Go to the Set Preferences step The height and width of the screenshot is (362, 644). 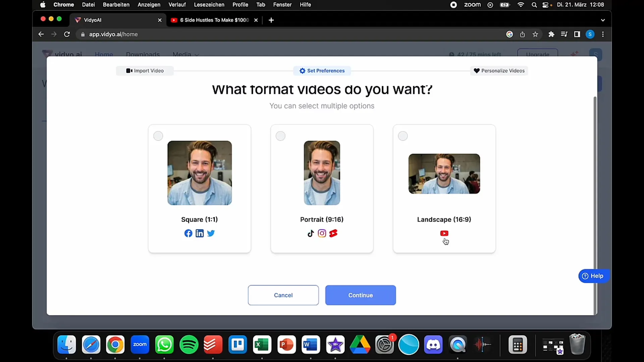tap(322, 71)
